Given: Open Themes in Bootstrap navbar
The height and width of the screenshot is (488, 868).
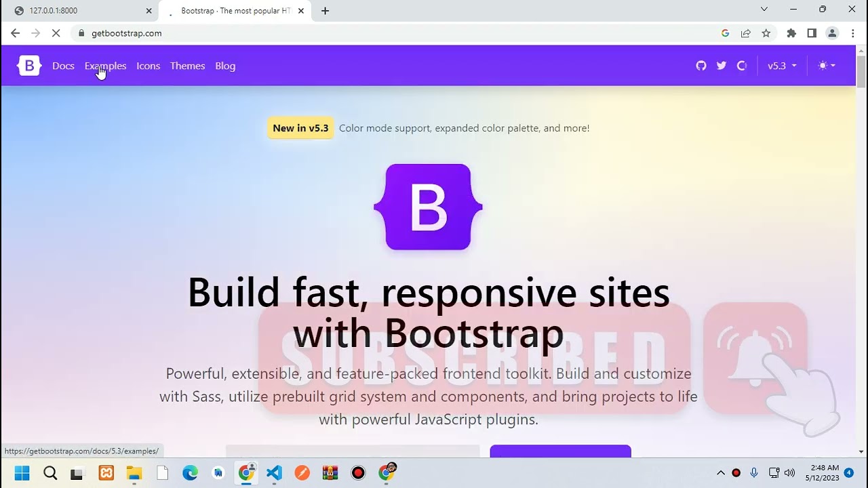Looking at the screenshot, I should click(x=187, y=66).
